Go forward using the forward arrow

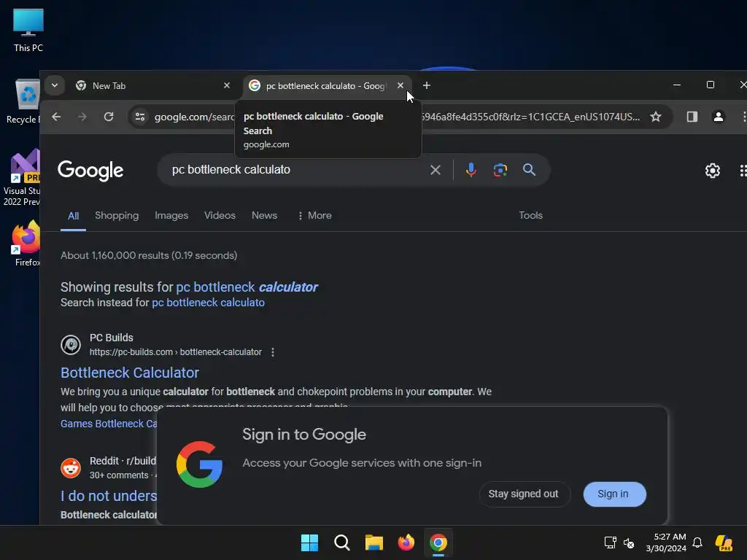tap(82, 117)
